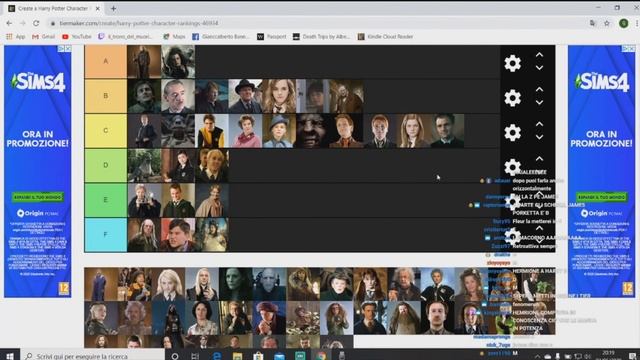Move tier A row down with arrow

[x=539, y=68]
